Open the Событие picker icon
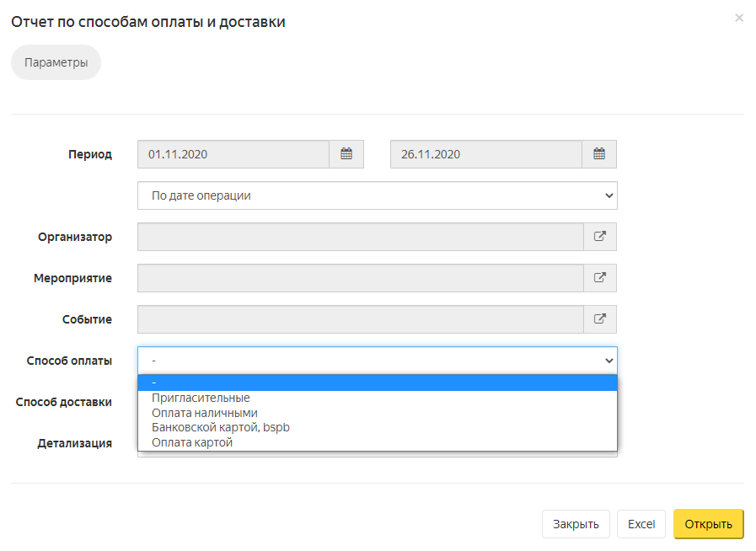This screenshot has width=756, height=551. point(600,319)
